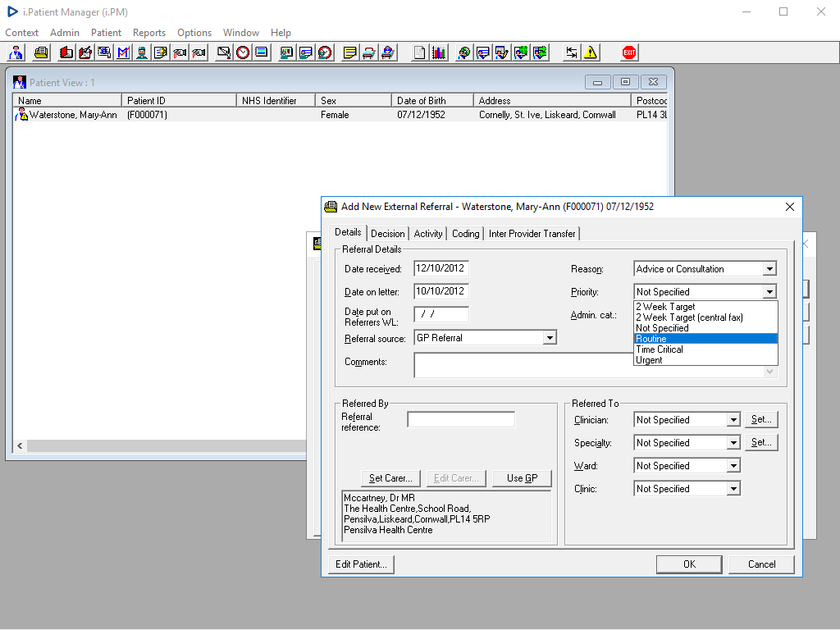Viewport: 840px width, 630px height.
Task: Click the note with yellow starburst icon
Action: pos(161,52)
